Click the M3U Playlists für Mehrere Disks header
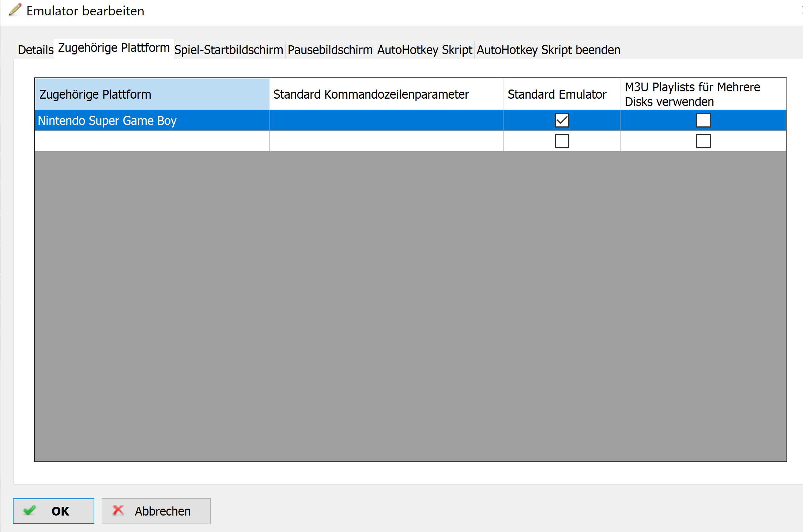Screen dimensions: 803x532 pos(704,94)
